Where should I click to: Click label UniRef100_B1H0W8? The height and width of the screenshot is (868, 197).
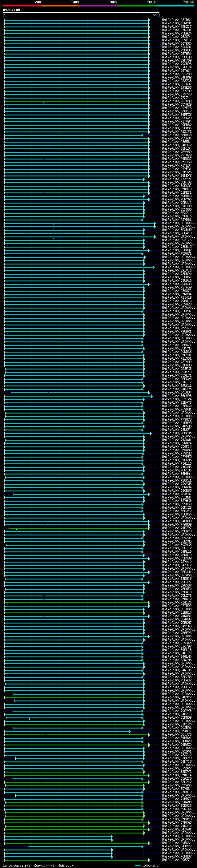click(x=176, y=365)
